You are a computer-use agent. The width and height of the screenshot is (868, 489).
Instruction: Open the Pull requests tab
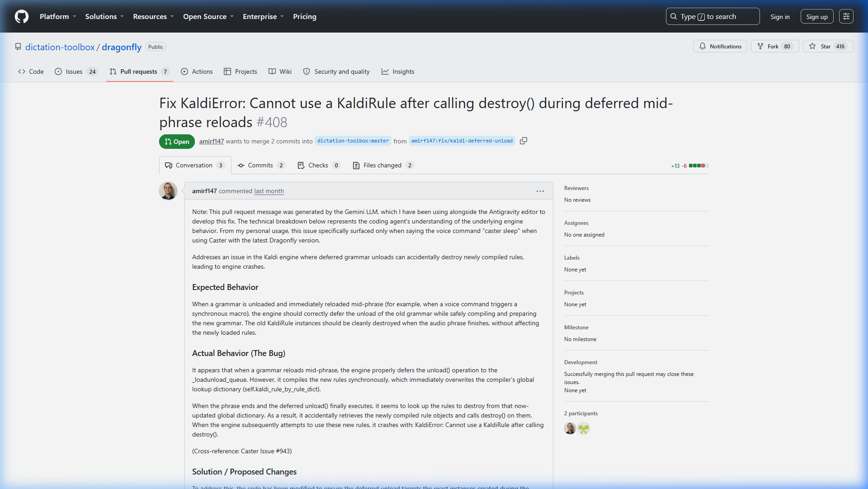pos(139,71)
